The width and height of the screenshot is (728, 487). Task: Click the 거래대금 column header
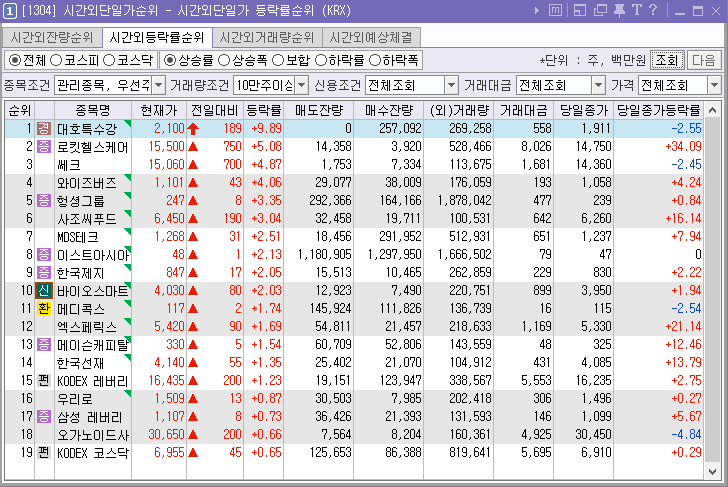[524, 110]
